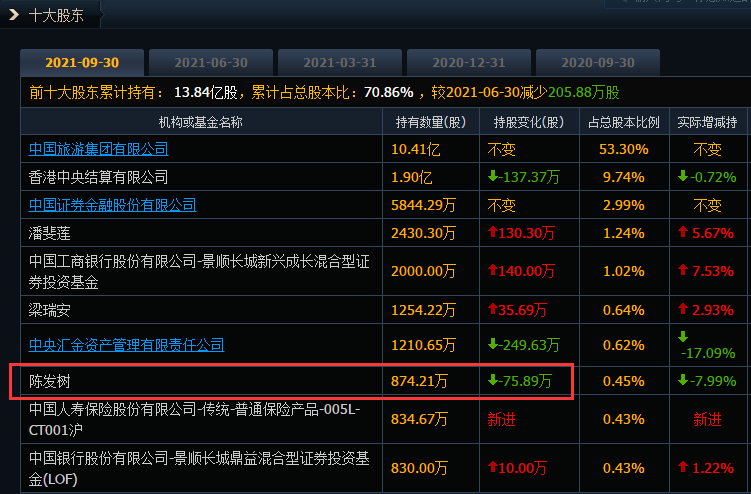Click the 2430.30万 holding value
This screenshot has width=751, height=494.
tap(423, 233)
